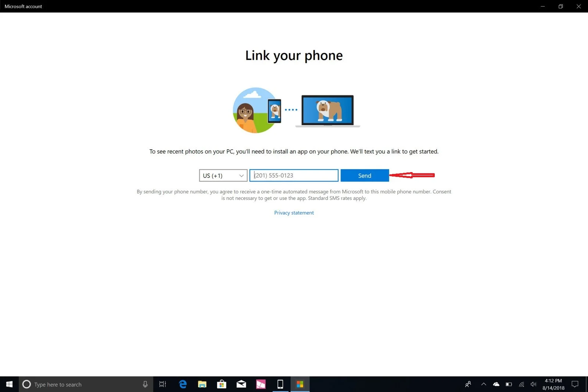This screenshot has width=588, height=392.
Task: Click the Type here to search box
Action: (86, 384)
